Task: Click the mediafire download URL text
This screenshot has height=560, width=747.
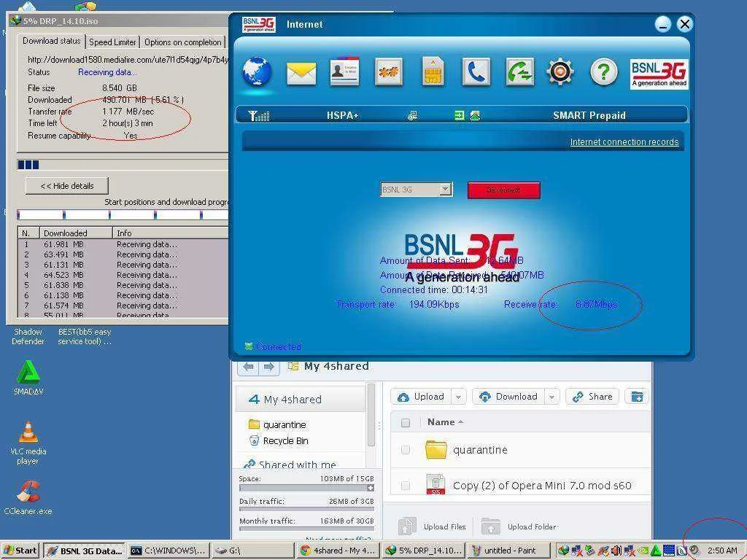Action: point(128,60)
